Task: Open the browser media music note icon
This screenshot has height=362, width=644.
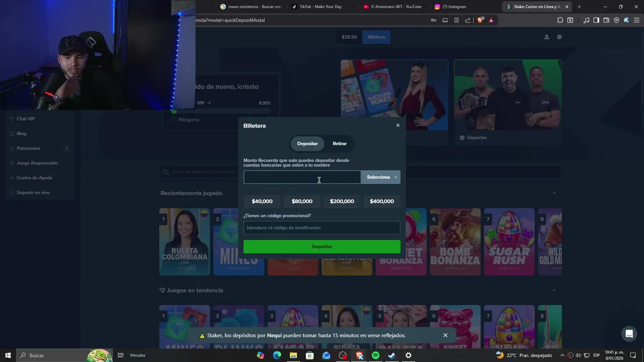Action: point(586,20)
